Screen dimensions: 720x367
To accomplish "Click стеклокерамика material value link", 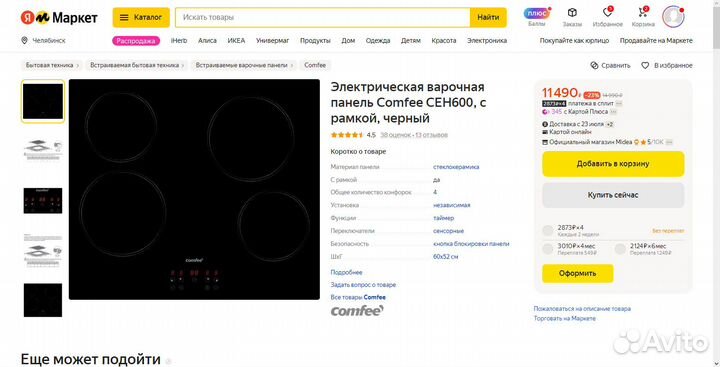I will tap(456, 167).
